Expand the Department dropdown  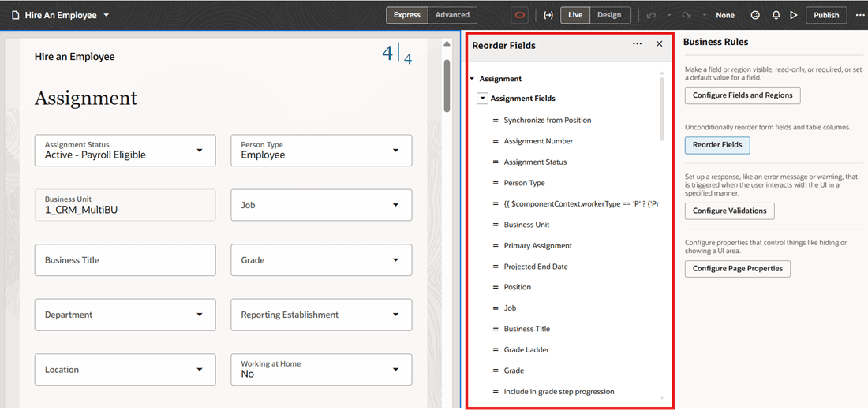click(x=125, y=315)
